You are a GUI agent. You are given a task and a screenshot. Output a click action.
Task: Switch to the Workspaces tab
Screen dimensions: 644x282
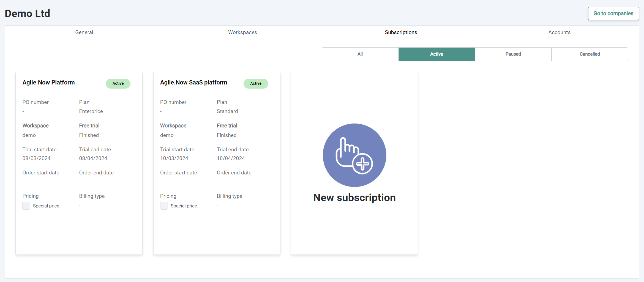coord(242,32)
